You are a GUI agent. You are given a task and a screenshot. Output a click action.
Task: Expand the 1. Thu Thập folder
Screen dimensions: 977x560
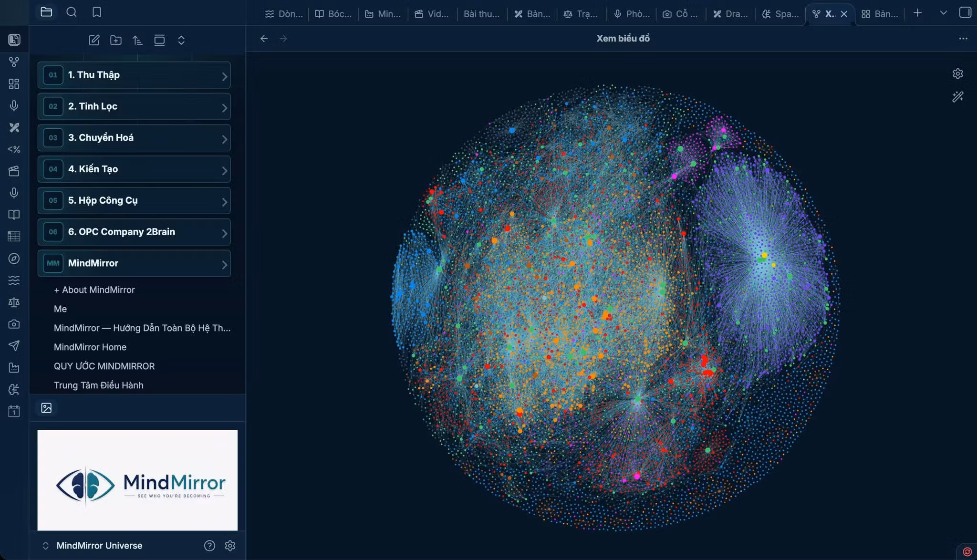(x=134, y=75)
